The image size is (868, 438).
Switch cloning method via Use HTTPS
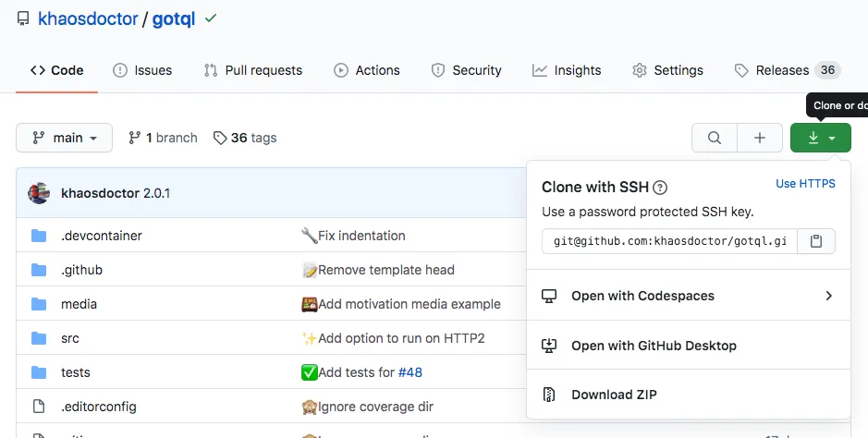click(x=805, y=184)
